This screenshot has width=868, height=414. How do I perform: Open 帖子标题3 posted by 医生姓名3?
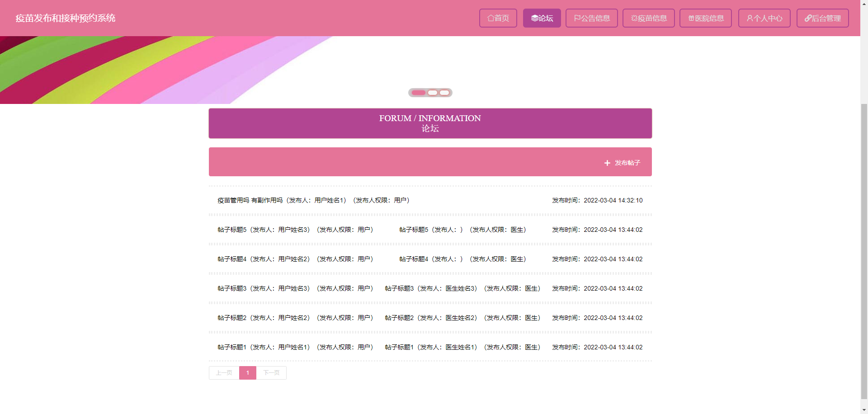tap(462, 288)
